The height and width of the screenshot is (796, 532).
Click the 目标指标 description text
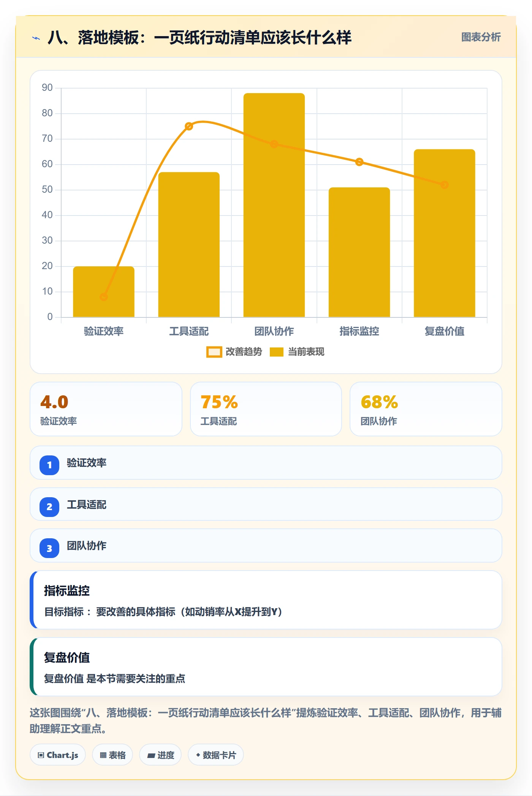(163, 612)
